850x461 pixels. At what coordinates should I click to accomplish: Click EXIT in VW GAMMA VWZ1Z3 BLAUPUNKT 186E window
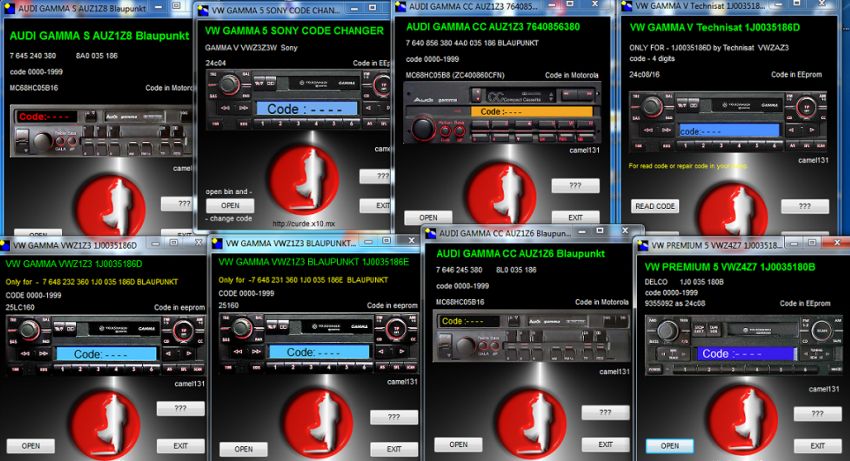point(394,449)
